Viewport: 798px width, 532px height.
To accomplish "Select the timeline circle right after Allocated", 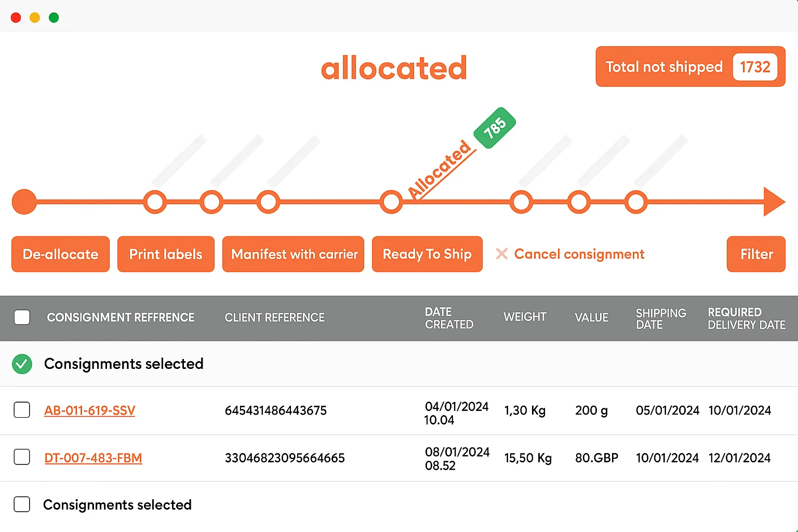I will (521, 202).
